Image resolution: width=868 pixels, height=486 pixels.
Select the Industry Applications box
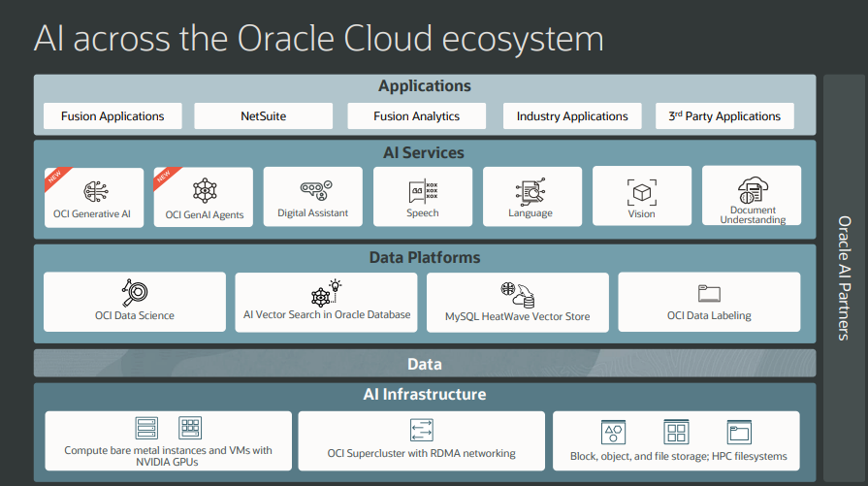click(572, 116)
